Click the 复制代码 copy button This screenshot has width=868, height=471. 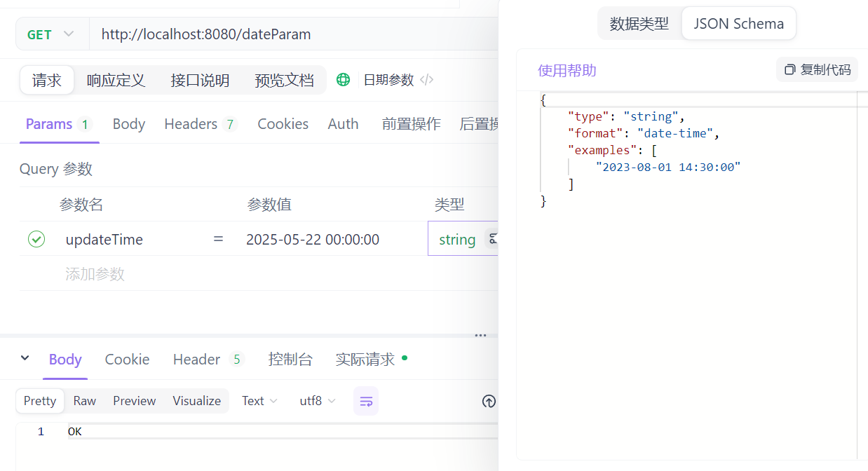(818, 69)
